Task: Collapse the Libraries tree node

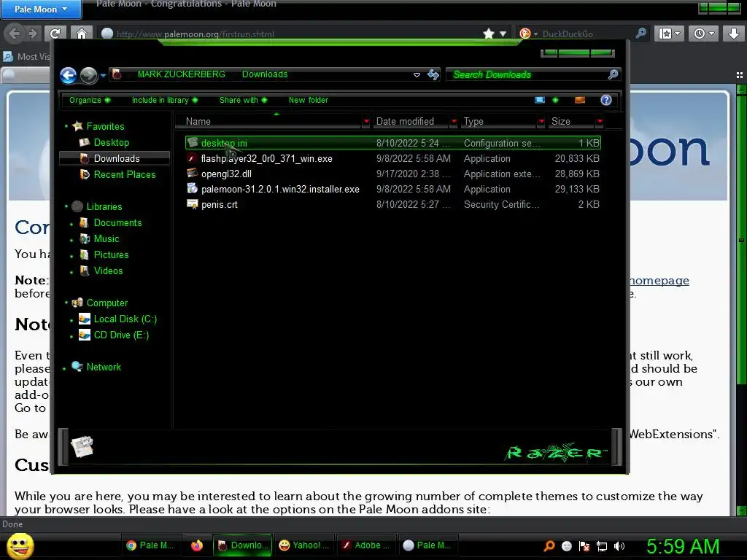Action: click(x=66, y=206)
